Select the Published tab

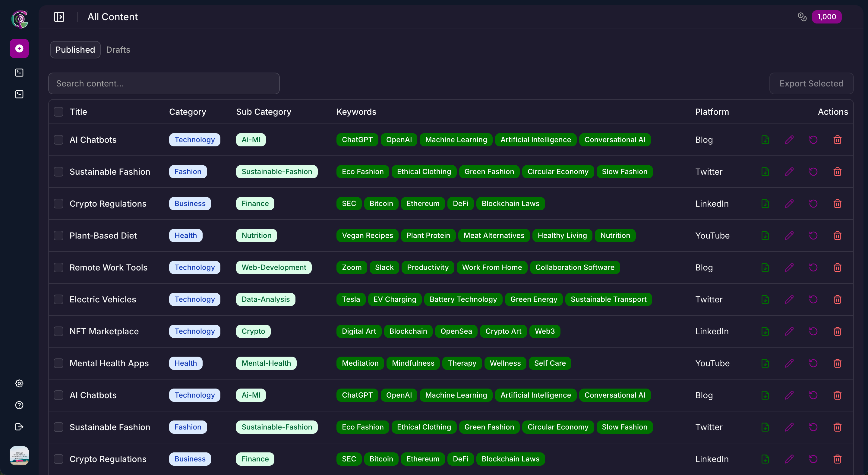click(75, 50)
